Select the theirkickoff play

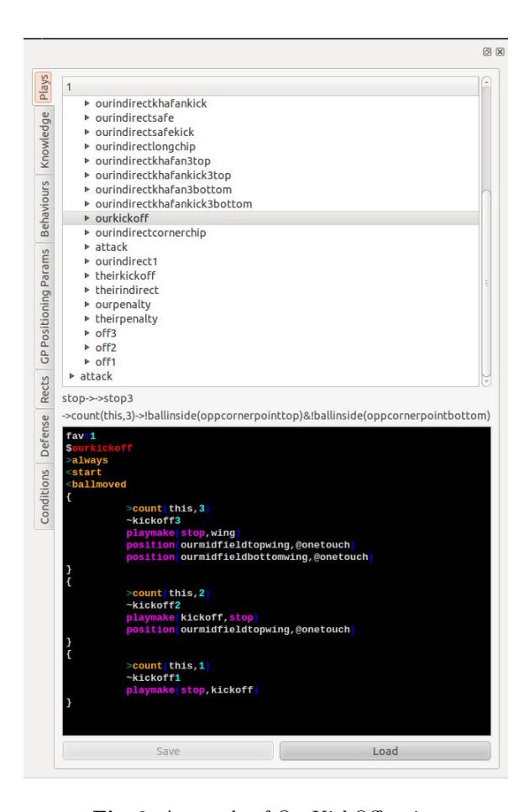point(125,275)
